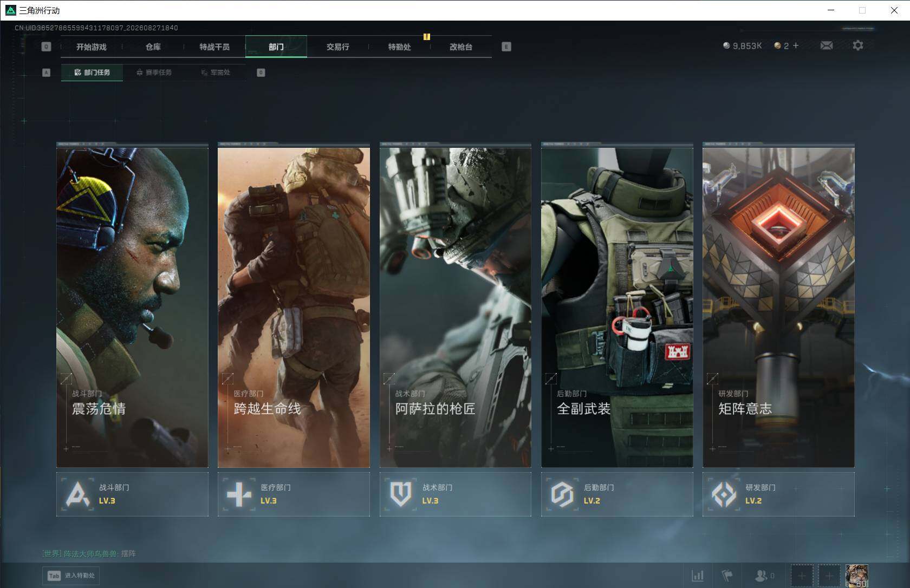Click the D key hint beside 军需处

[x=261, y=73]
